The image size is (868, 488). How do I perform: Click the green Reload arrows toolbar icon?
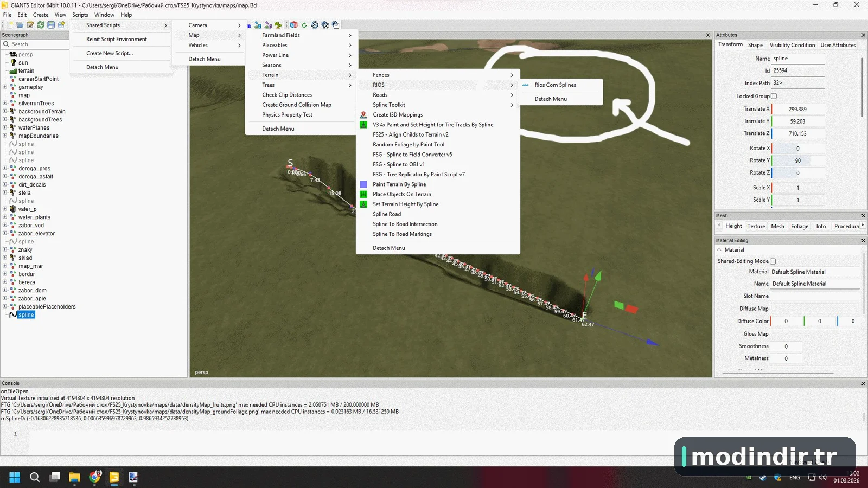(x=41, y=25)
